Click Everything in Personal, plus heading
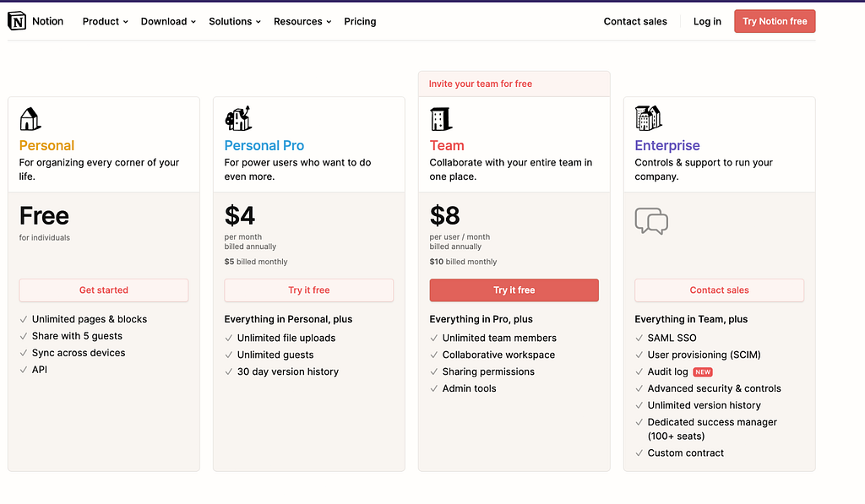This screenshot has height=504, width=865. tap(288, 319)
